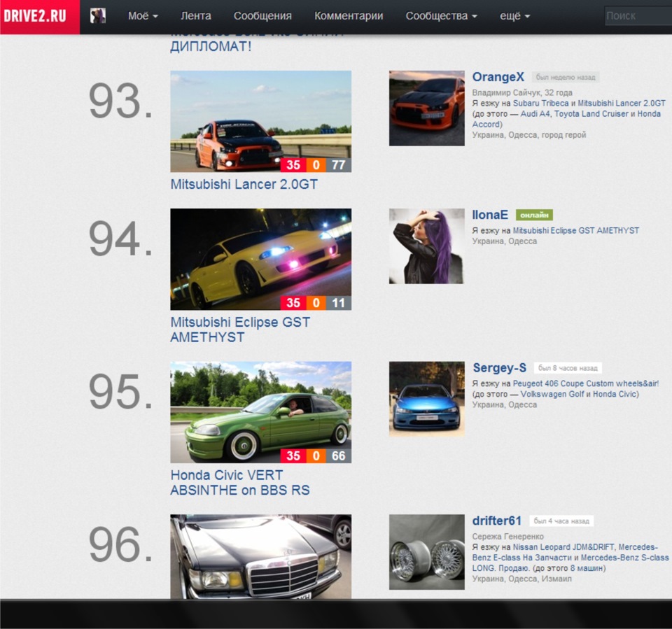
Task: Open IlonaE's avatar with purple hair
Action: tap(426, 246)
